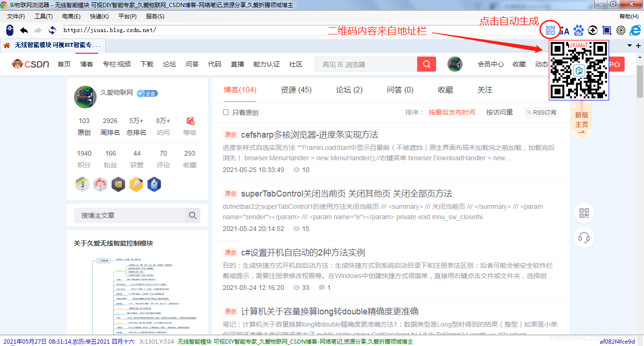The height and width of the screenshot is (346, 644).
Task: Click the grey forward arrow
Action: click(x=38, y=31)
